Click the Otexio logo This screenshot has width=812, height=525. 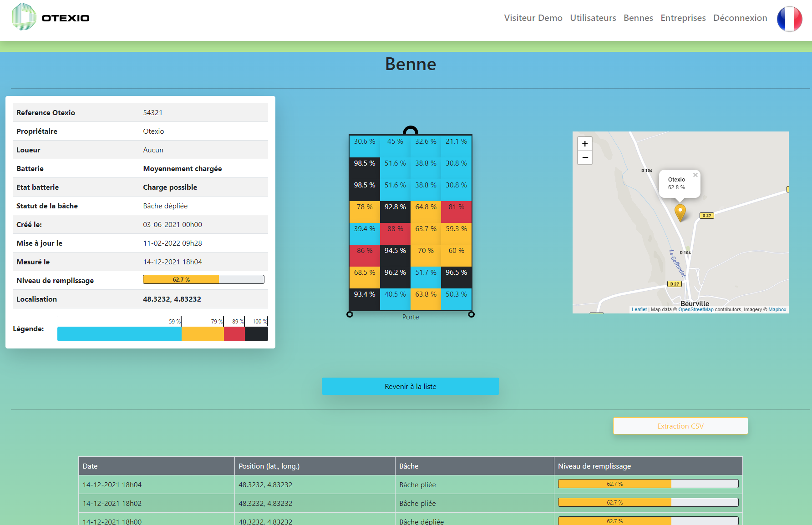click(x=51, y=17)
